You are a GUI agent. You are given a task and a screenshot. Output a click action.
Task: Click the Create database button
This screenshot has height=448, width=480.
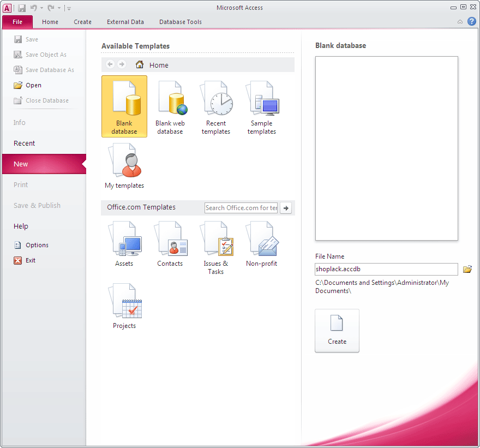(337, 331)
